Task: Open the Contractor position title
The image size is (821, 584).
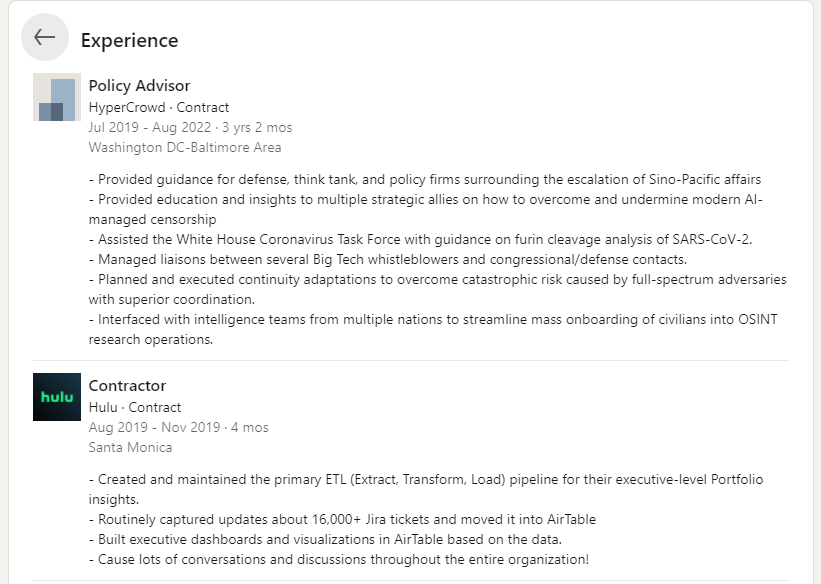Action: click(127, 385)
